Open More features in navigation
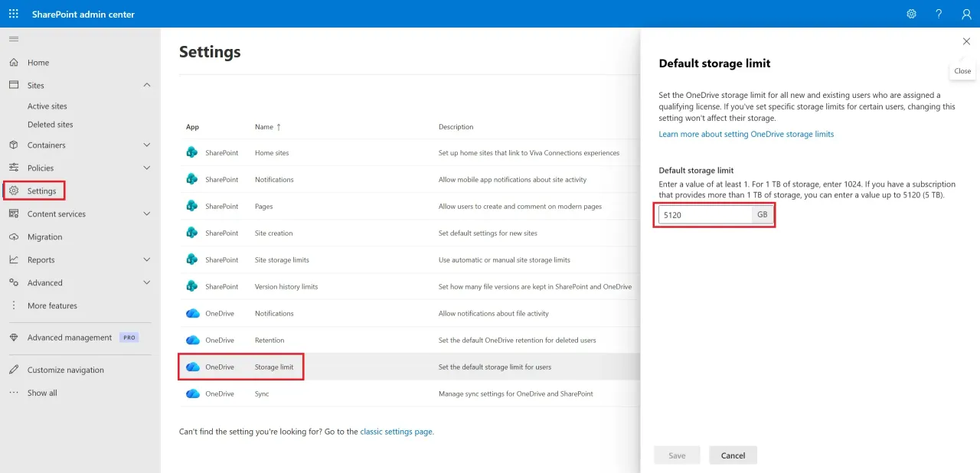The height and width of the screenshot is (473, 980). click(52, 306)
